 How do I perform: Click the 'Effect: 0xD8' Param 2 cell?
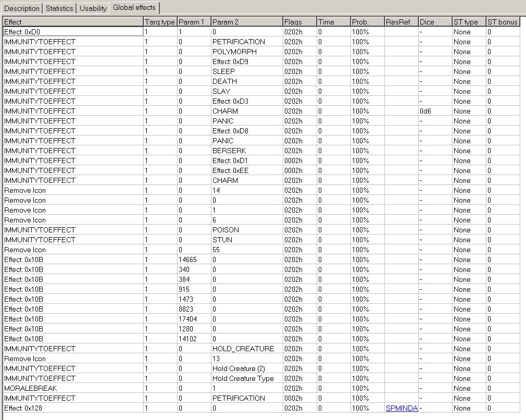[x=247, y=131]
